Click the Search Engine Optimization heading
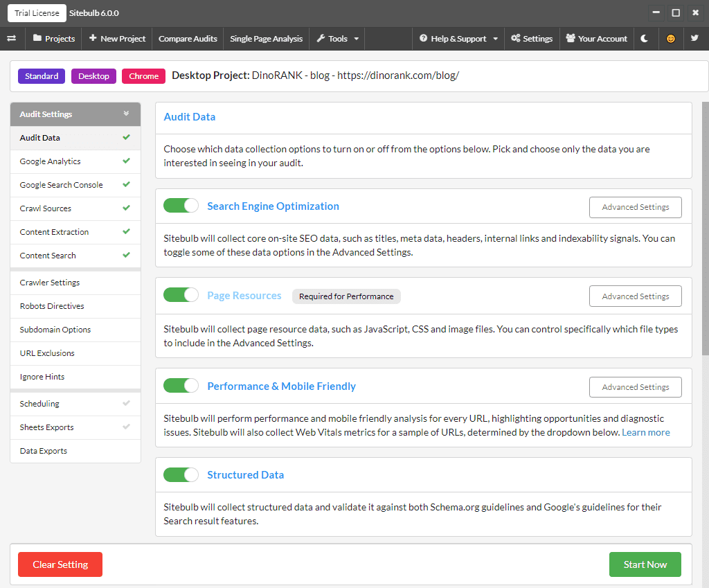The image size is (709, 588). pyautogui.click(x=273, y=206)
